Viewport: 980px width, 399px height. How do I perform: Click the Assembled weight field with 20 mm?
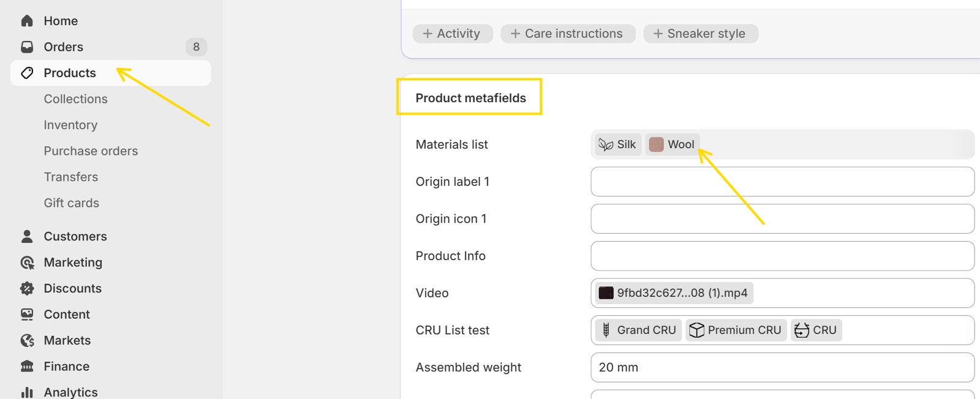tap(782, 367)
